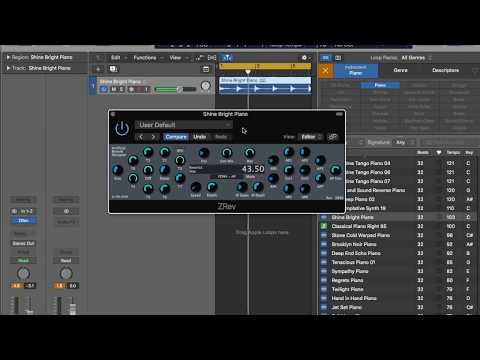Click the left channel strip pan knob
Viewport: 480px width, 360px height.
click(x=23, y=274)
